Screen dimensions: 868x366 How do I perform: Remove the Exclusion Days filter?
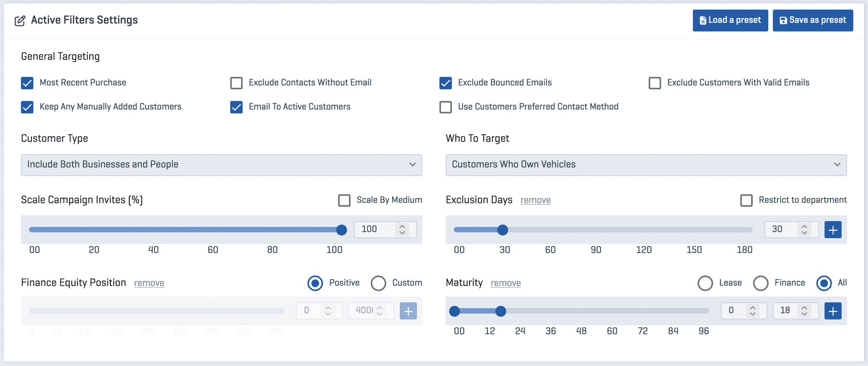(536, 200)
